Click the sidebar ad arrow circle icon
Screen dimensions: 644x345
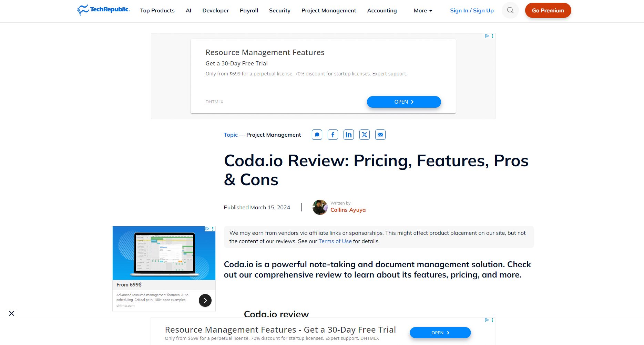pyautogui.click(x=205, y=301)
